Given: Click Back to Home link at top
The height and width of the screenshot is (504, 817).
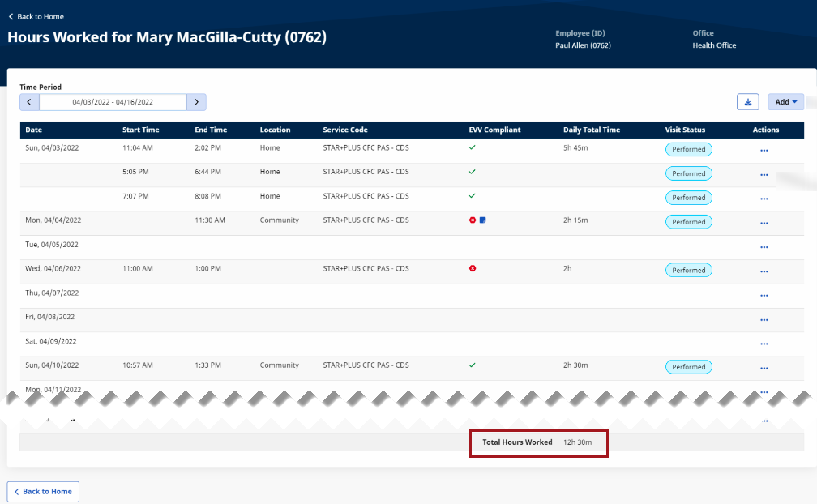Looking at the screenshot, I should (36, 16).
